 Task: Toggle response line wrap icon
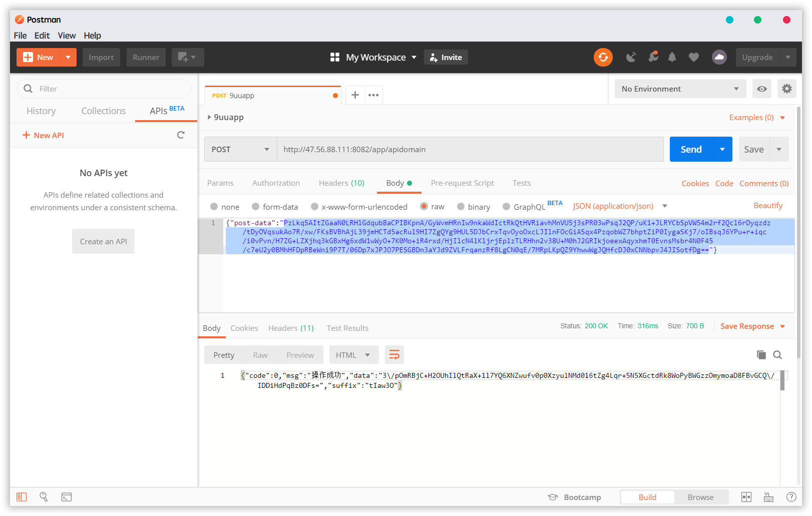pyautogui.click(x=394, y=355)
